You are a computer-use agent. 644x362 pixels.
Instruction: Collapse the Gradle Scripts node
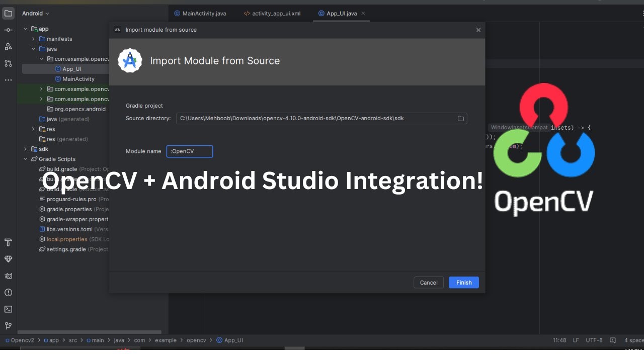[26, 159]
